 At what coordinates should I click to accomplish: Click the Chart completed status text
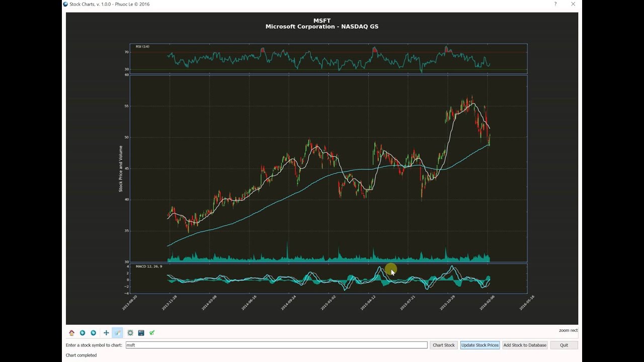click(81, 355)
